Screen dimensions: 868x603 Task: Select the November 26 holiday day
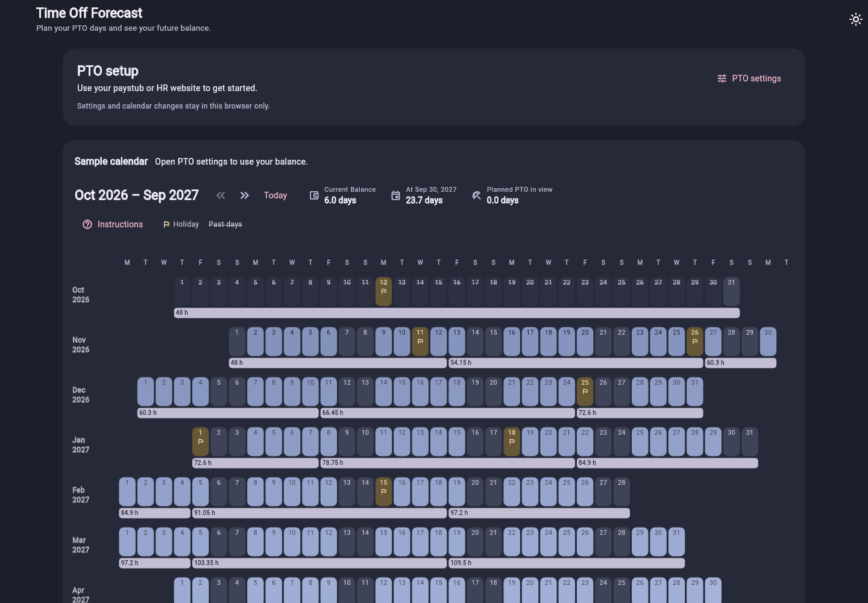[x=695, y=341]
